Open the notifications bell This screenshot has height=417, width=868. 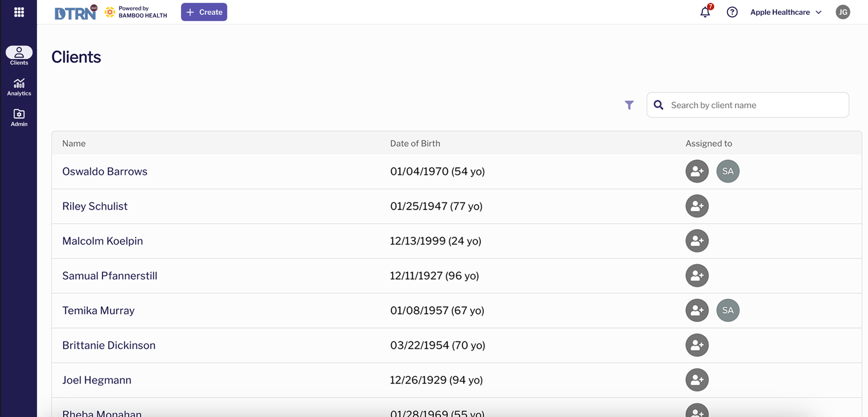705,12
